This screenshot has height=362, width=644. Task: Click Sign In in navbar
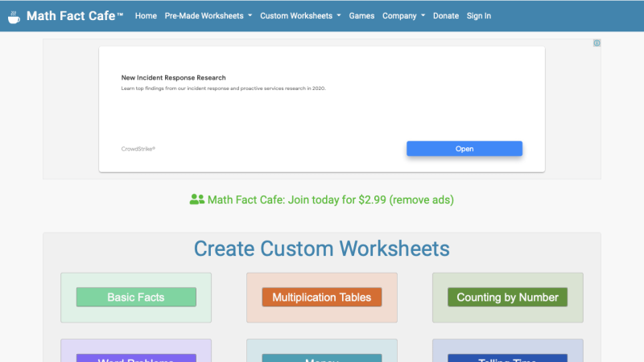pos(478,16)
